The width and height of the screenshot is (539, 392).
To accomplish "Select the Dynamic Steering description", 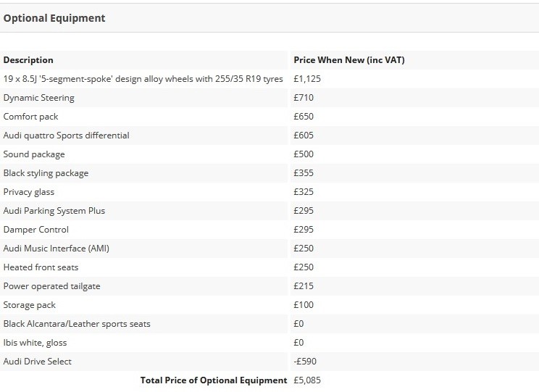I will [39, 98].
